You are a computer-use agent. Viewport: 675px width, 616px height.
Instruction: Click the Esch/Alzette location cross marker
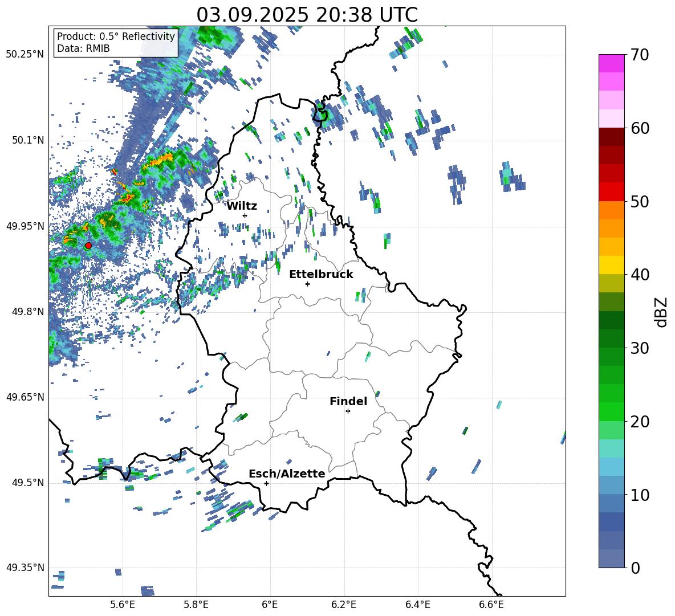pyautogui.click(x=266, y=483)
